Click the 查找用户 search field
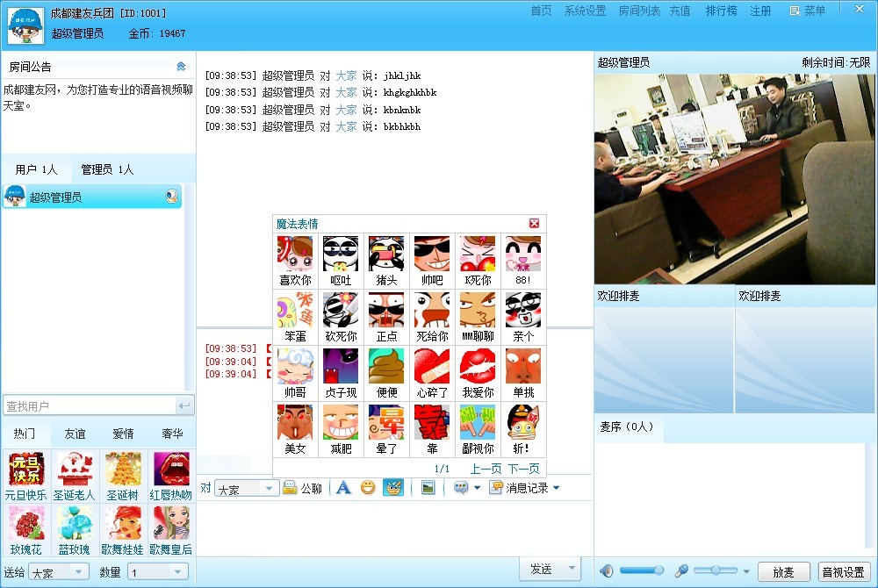This screenshot has width=878, height=588. click(90, 406)
